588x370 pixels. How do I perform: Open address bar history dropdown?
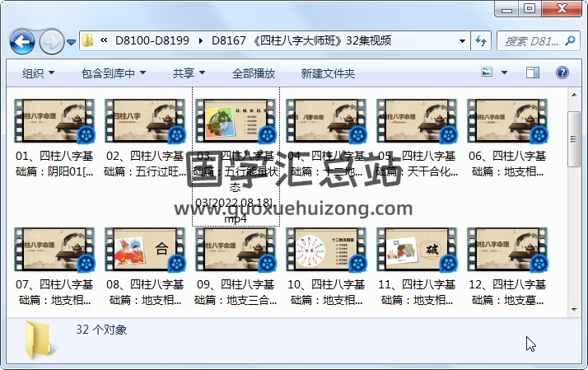tap(462, 40)
